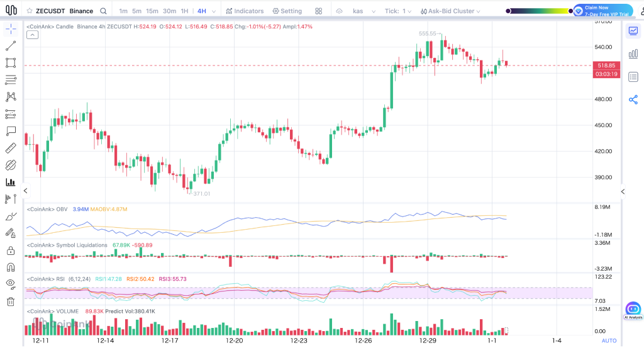Image resolution: width=644 pixels, height=350 pixels.
Task: Toggle drawings visibility eye icon
Action: 11,284
